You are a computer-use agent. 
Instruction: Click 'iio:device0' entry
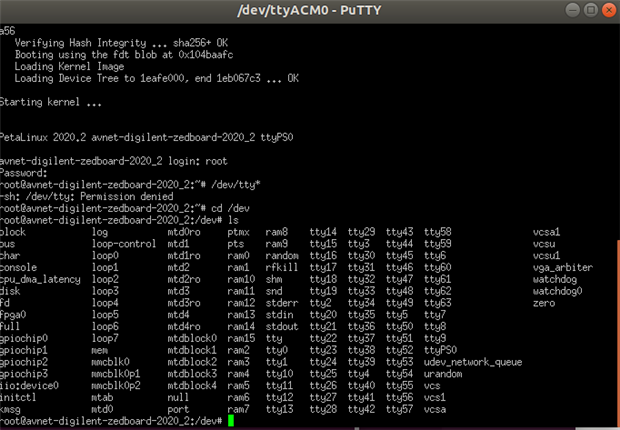point(29,386)
